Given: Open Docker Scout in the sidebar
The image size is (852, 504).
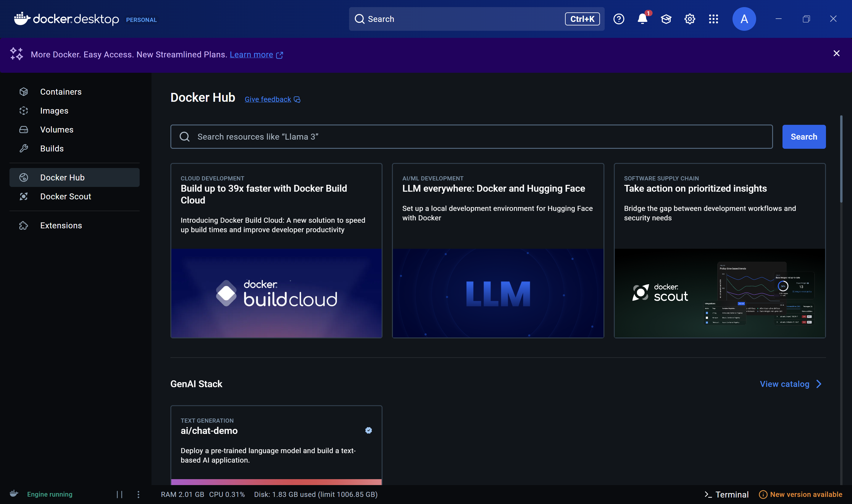Looking at the screenshot, I should coord(66,196).
